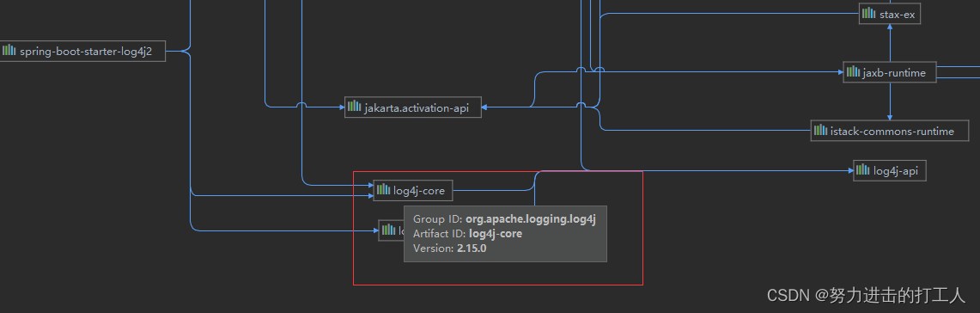
Task: Select the stax-ex node
Action: 890,14
